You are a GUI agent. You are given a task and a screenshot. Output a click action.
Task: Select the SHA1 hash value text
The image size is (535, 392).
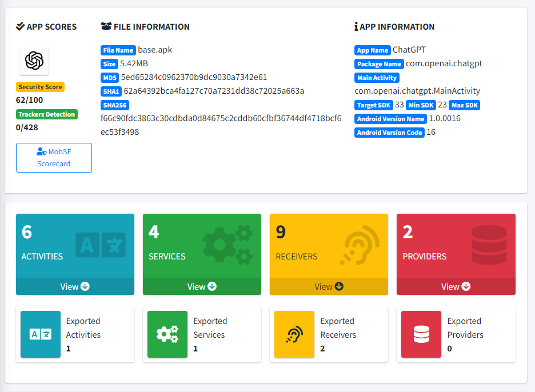click(x=214, y=91)
